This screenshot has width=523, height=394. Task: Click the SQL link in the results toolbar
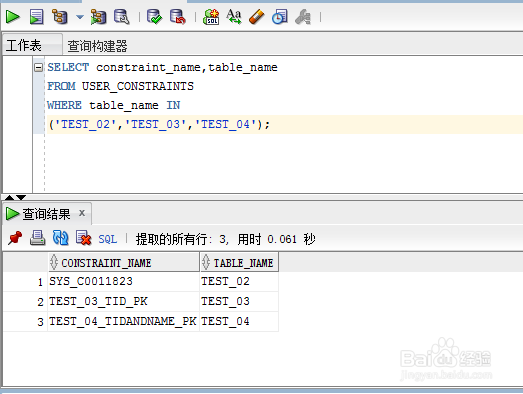(x=108, y=239)
